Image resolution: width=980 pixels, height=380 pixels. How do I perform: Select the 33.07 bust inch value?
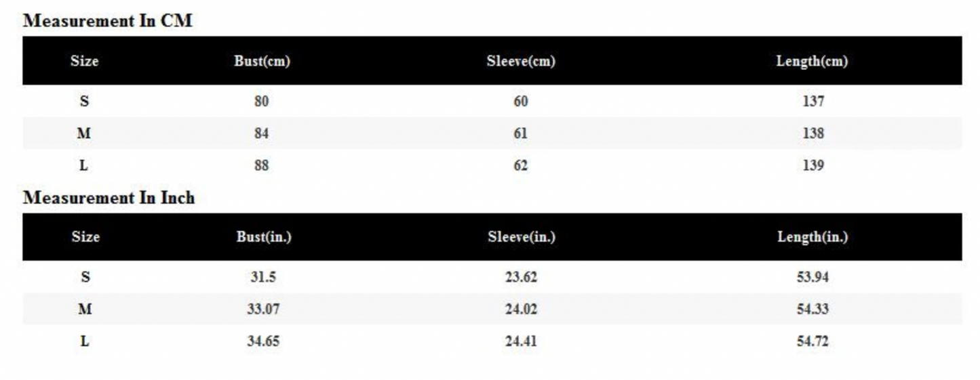263,310
